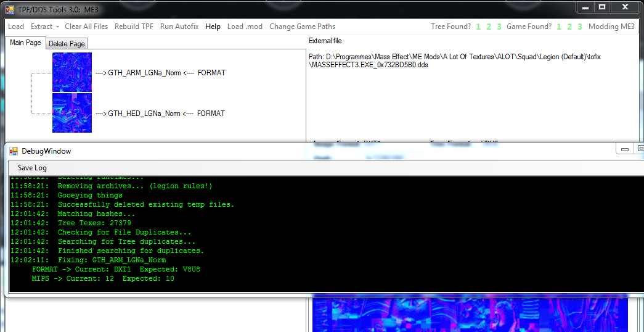Click Load .mod toolbar item
The width and height of the screenshot is (644, 332).
click(245, 27)
